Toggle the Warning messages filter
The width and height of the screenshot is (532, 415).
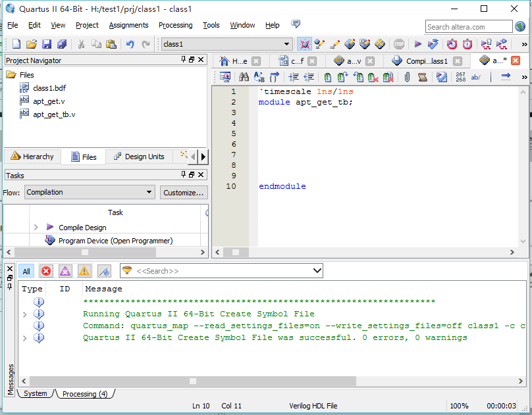[x=84, y=272]
